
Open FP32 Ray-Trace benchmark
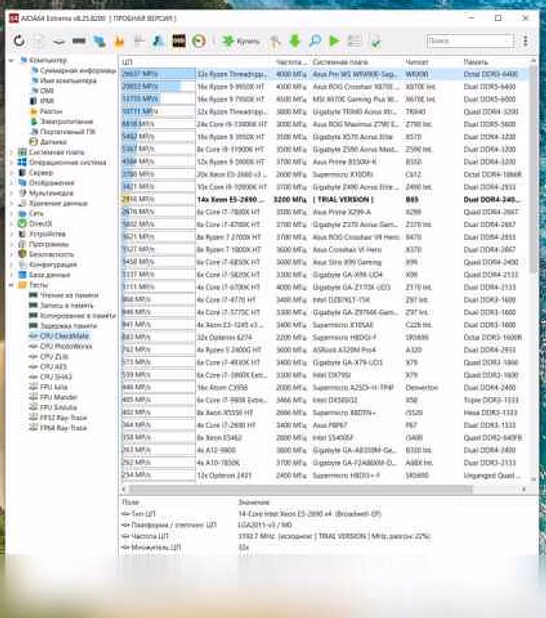63,418
